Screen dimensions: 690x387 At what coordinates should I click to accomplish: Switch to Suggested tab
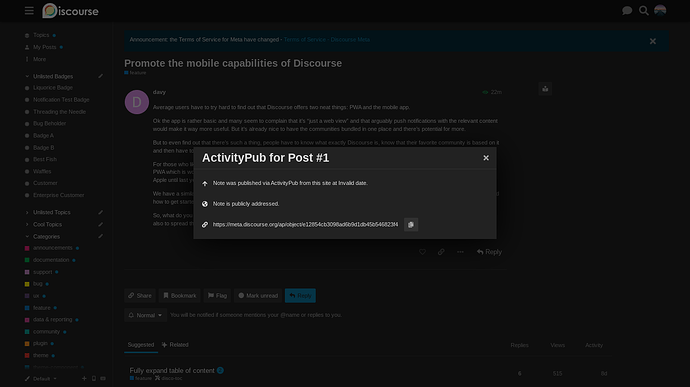point(141,345)
